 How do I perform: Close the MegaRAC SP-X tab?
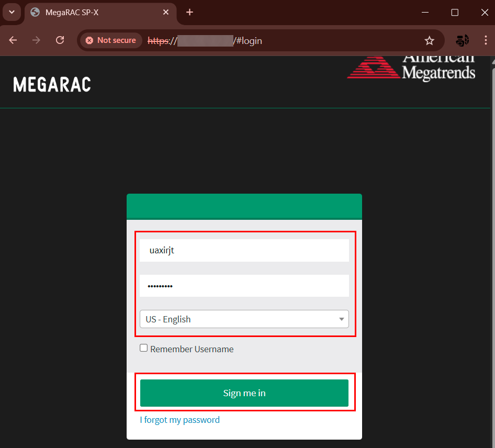(166, 12)
